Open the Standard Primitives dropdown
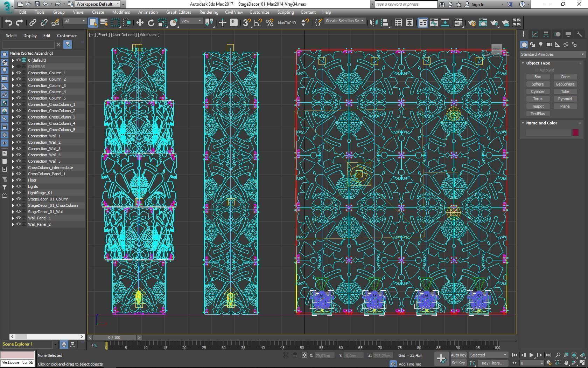Screen dimensions: 588x368 point(552,54)
